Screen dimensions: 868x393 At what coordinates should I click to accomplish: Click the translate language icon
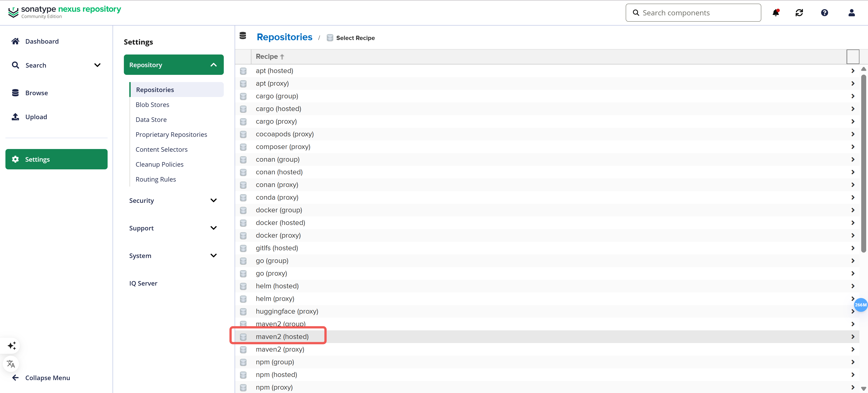[11, 364]
